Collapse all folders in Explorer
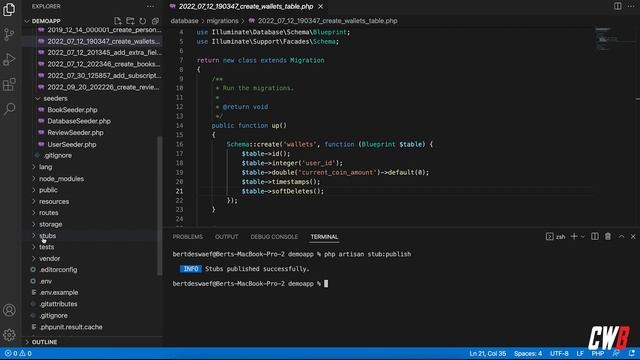The height and width of the screenshot is (360, 640). [155, 21]
